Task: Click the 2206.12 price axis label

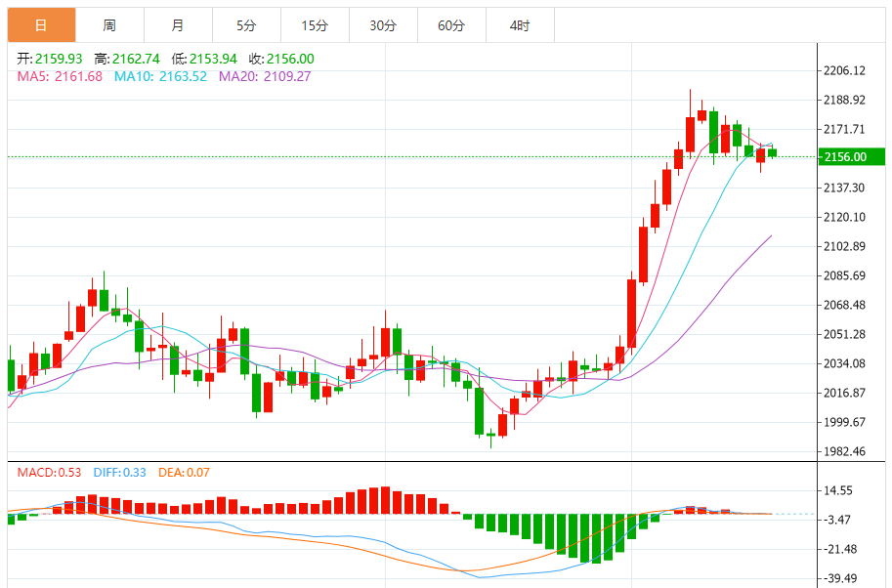Action: click(844, 70)
